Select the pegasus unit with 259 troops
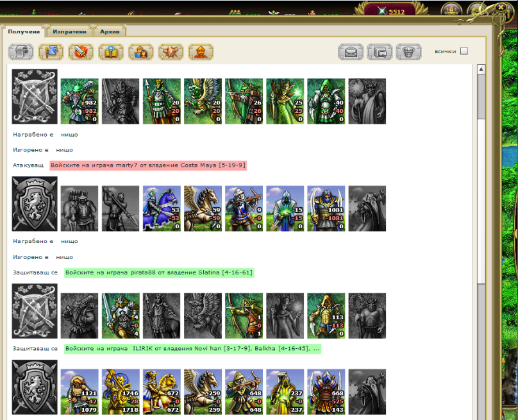The image size is (518, 420). point(203,392)
